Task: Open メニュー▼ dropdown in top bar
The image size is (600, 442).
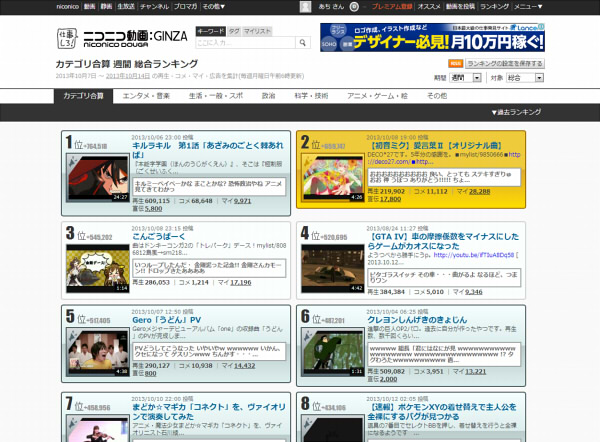Action: 528,7
